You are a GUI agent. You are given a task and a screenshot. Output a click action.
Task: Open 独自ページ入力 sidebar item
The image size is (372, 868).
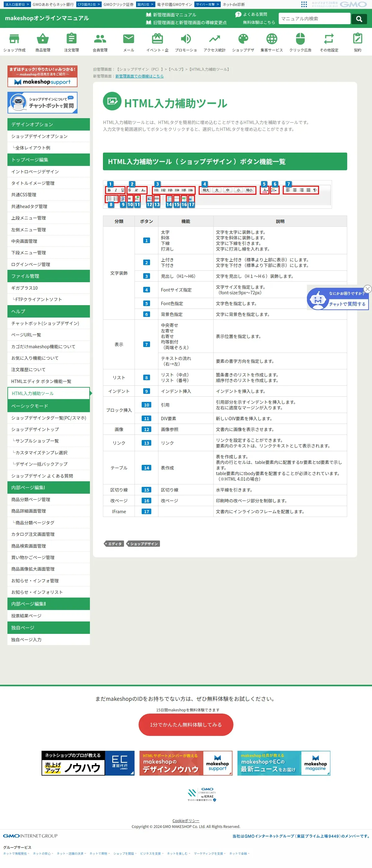coord(49,639)
